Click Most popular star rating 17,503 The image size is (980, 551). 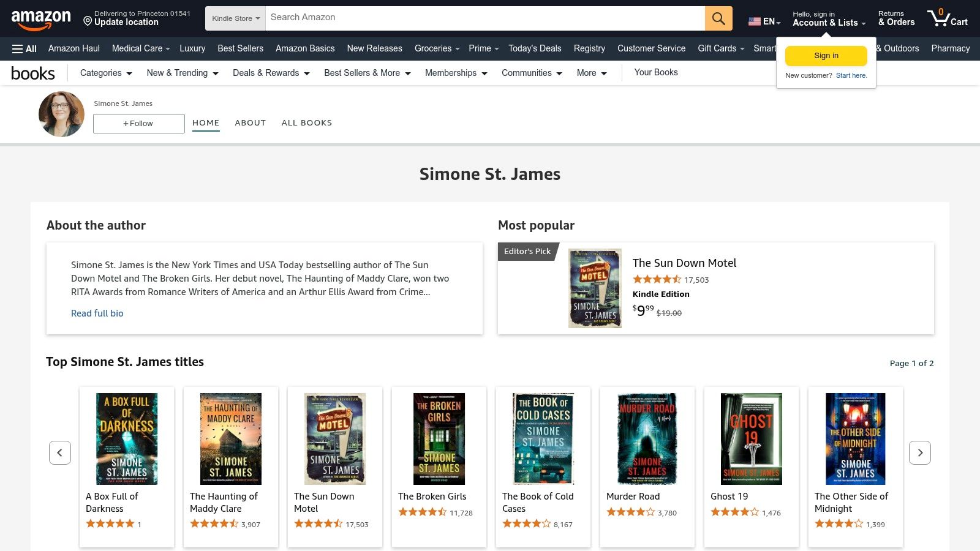(x=657, y=280)
